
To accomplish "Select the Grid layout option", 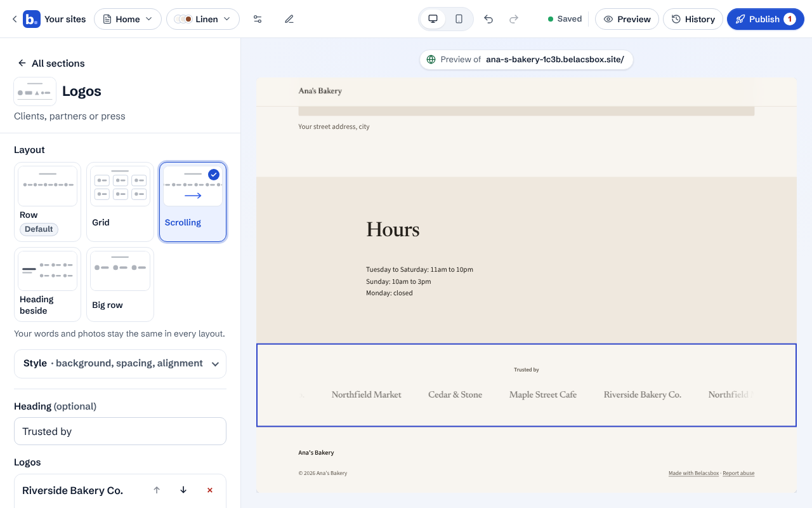I will 120,201.
